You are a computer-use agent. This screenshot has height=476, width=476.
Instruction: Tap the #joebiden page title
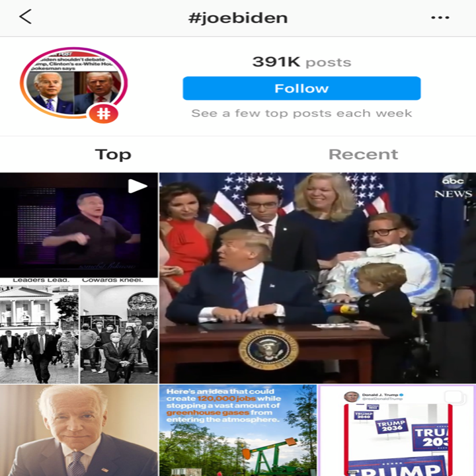[238, 18]
